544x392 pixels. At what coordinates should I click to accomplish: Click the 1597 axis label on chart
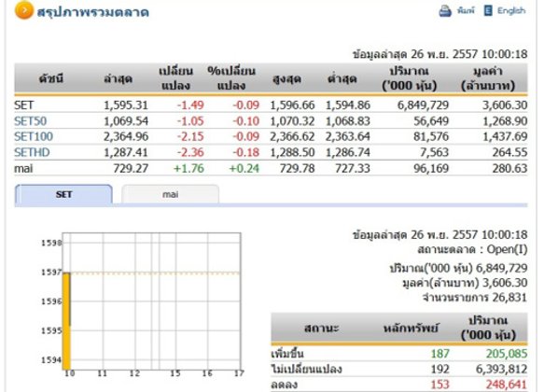(x=51, y=273)
